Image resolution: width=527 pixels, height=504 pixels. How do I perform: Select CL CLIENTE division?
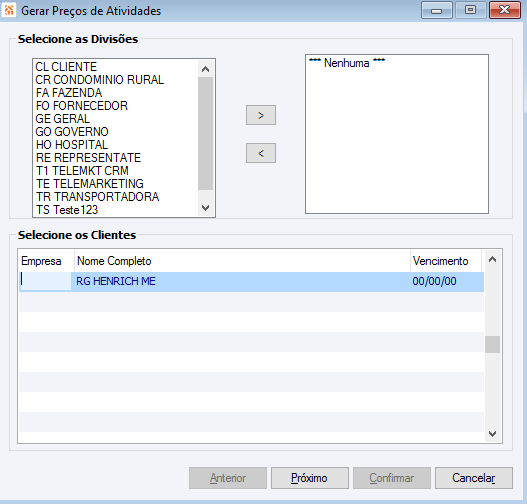(66, 67)
